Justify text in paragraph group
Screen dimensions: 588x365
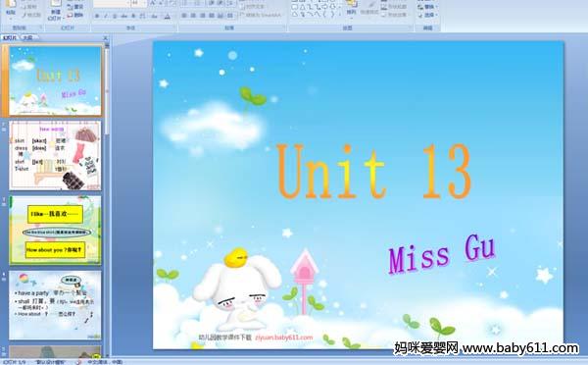pos(212,16)
